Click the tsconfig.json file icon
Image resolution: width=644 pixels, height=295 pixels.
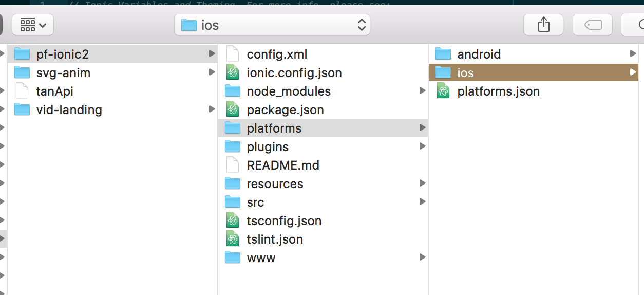tap(233, 221)
